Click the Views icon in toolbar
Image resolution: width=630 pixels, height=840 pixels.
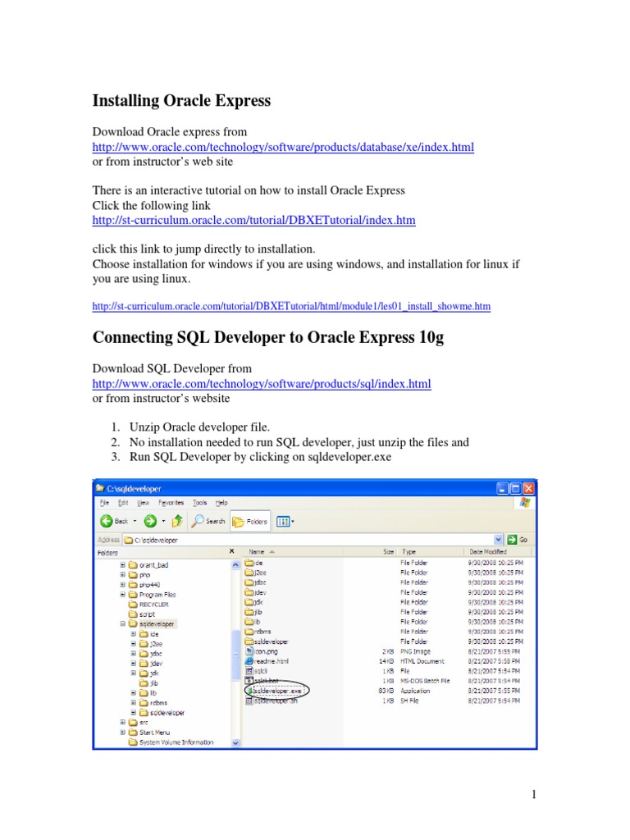(x=282, y=521)
